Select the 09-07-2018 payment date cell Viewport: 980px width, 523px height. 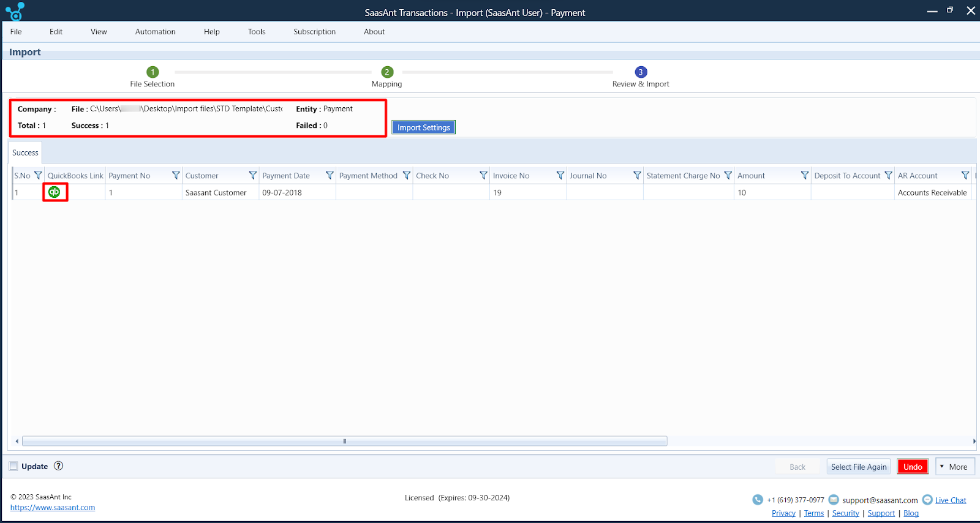click(297, 192)
